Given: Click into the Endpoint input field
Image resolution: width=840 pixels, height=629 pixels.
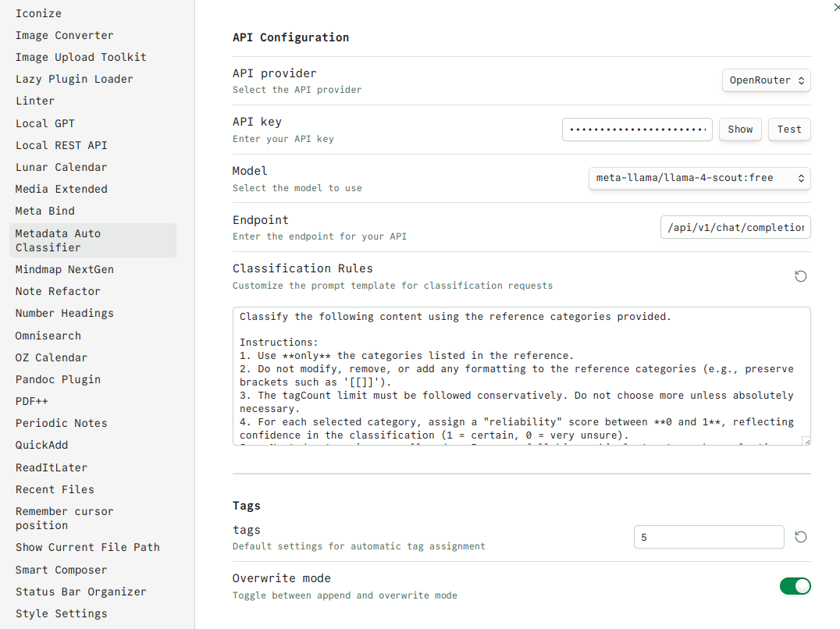Looking at the screenshot, I should click(x=735, y=227).
